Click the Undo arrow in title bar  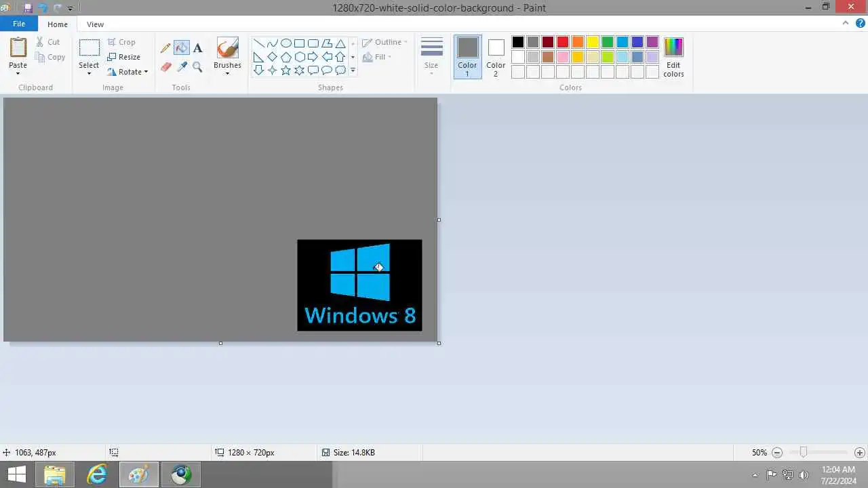[x=43, y=8]
